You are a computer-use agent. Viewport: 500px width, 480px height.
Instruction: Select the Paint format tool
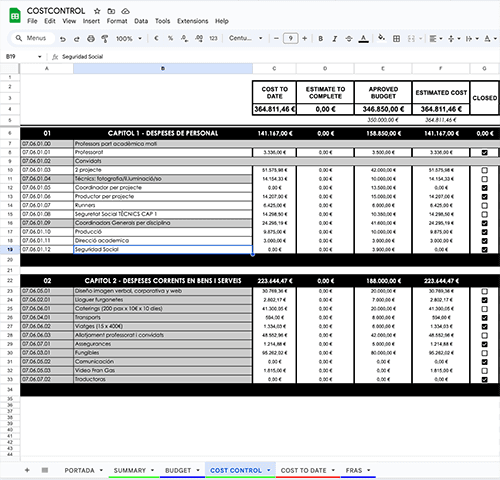tap(105, 39)
